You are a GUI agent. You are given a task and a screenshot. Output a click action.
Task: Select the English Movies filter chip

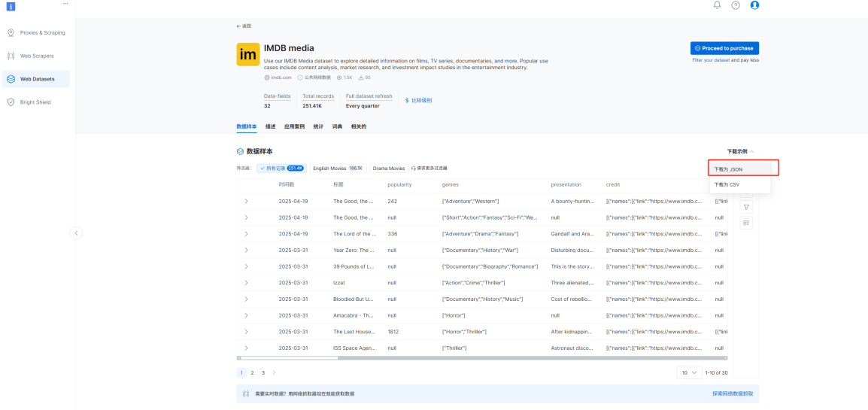[338, 168]
